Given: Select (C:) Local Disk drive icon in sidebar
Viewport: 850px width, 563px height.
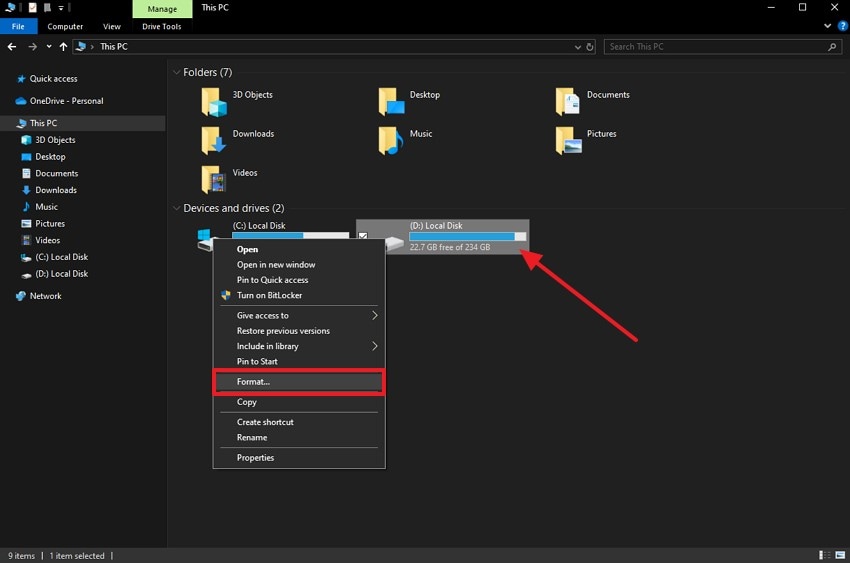Looking at the screenshot, I should (x=26, y=258).
